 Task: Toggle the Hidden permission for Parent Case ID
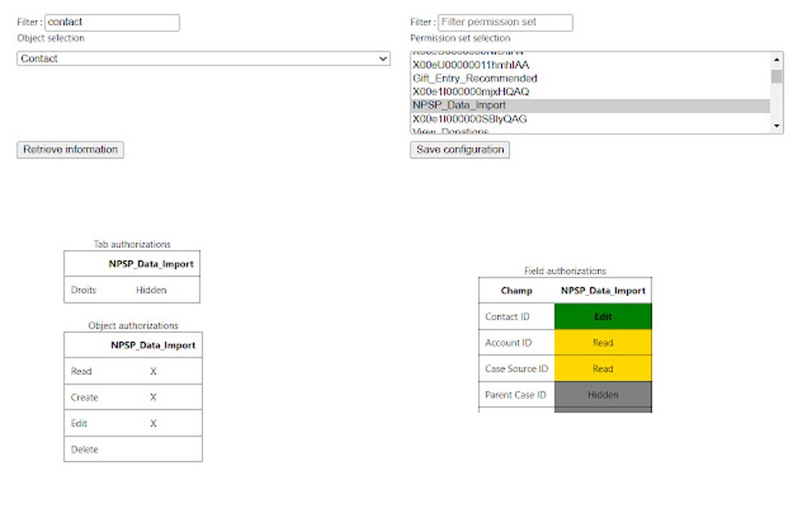point(602,395)
